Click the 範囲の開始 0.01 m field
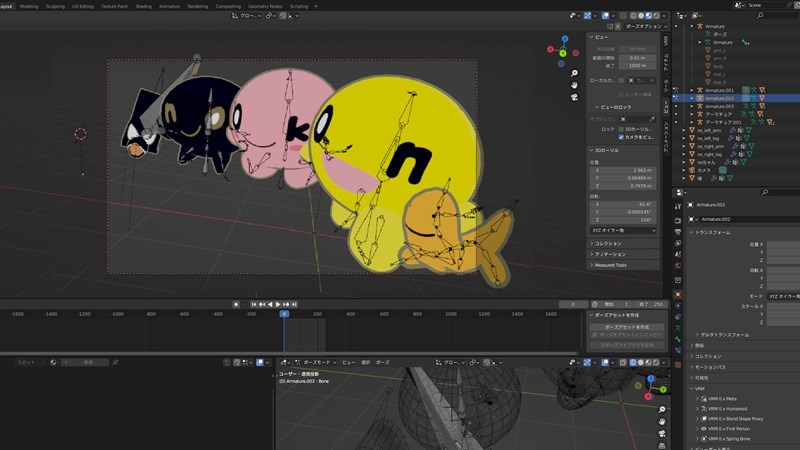This screenshot has height=450, width=800. point(637,58)
